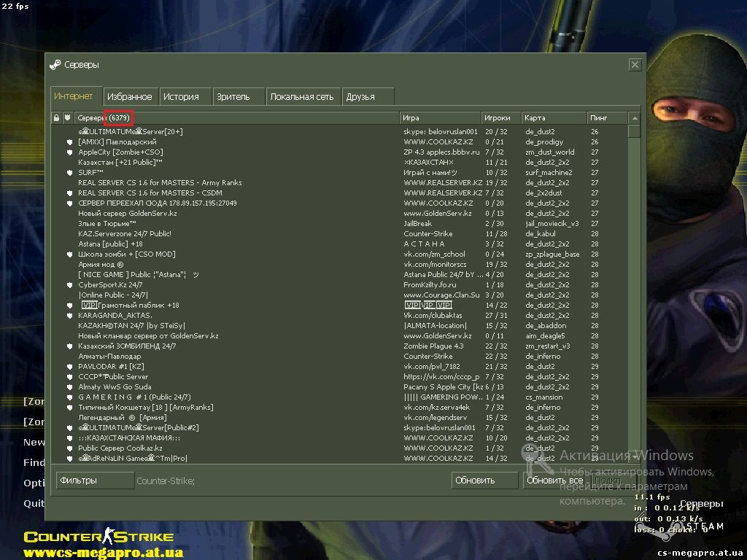747x560 pixels.
Task: Select server KAZ.Serverzone 24/7 Public!
Action: coord(124,234)
